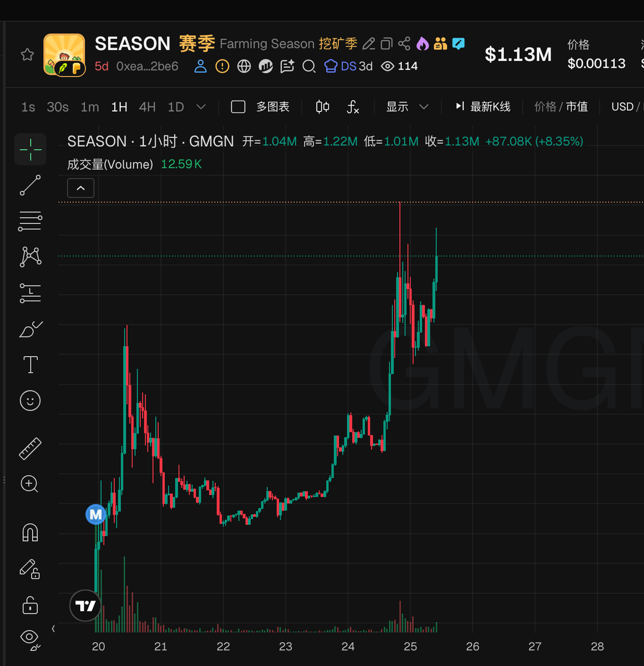The image size is (644, 666).
Task: Select the brush drawing tool
Action: pyautogui.click(x=31, y=329)
